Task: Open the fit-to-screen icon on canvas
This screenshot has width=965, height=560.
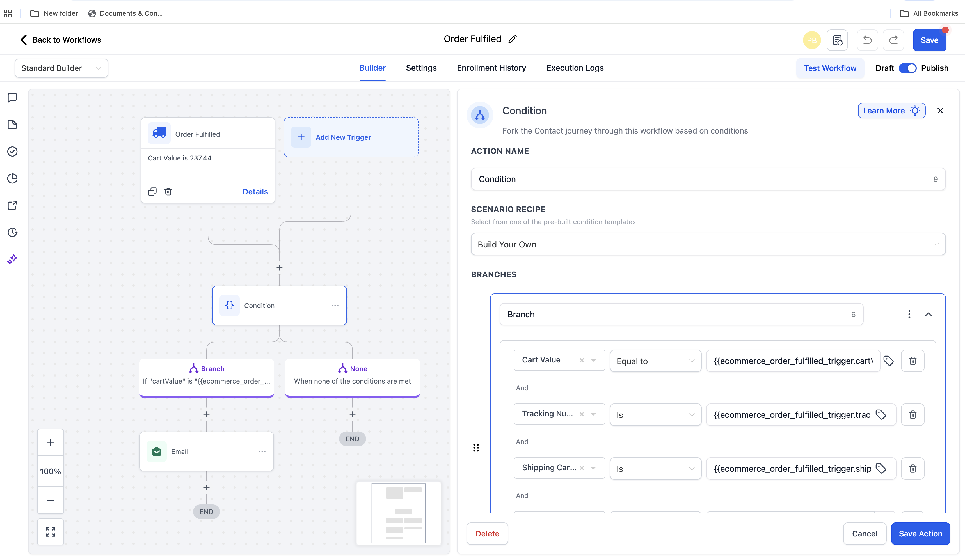Action: coord(51,532)
